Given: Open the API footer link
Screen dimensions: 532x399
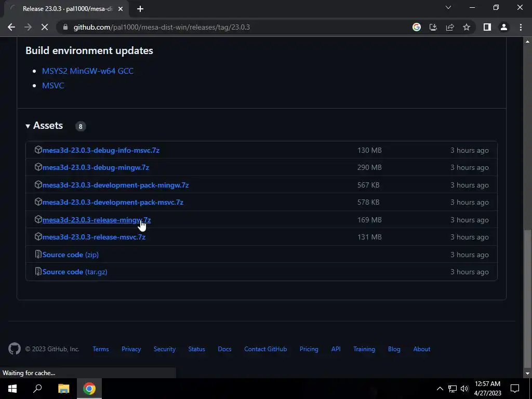Looking at the screenshot, I should (x=336, y=349).
